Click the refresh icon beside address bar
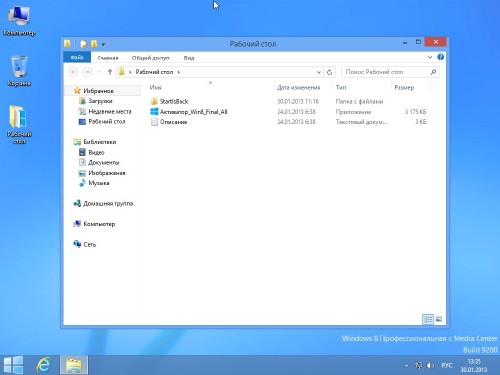 (329, 72)
